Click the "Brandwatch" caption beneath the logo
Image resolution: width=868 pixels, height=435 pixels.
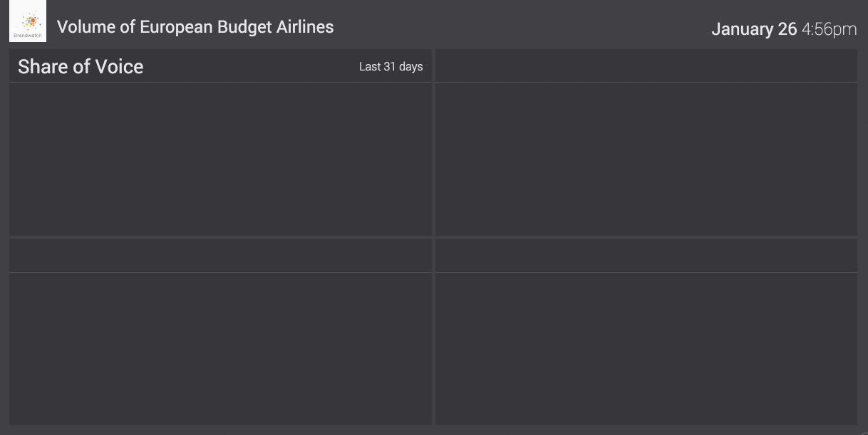[x=28, y=35]
